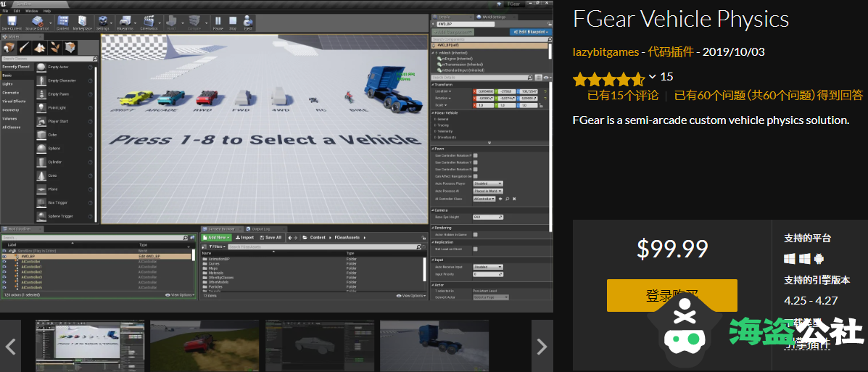The width and height of the screenshot is (868, 372).
Task: Go to previous gallery image arrow
Action: pyautogui.click(x=11, y=346)
